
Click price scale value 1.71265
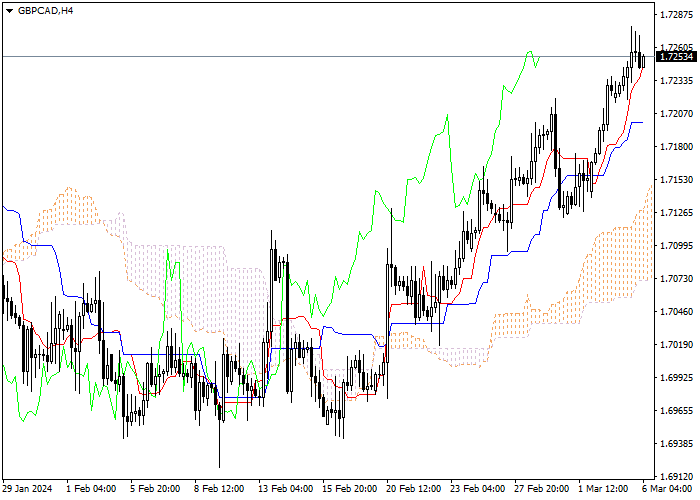[x=676, y=213]
